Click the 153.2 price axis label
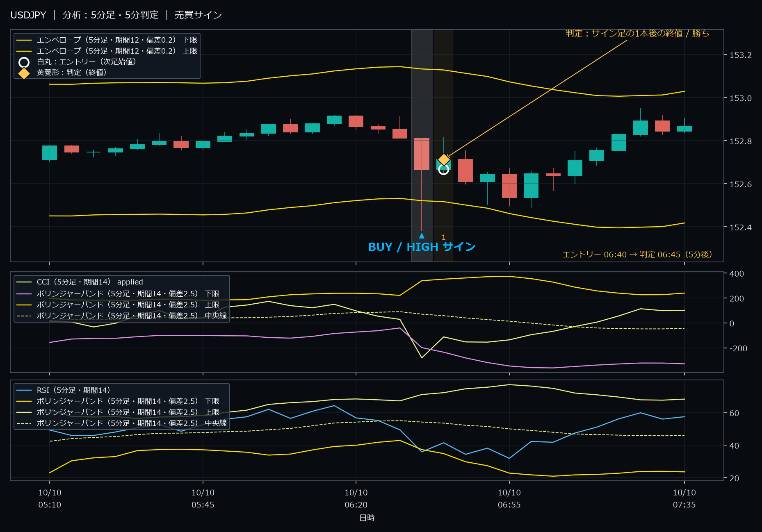 [x=740, y=55]
